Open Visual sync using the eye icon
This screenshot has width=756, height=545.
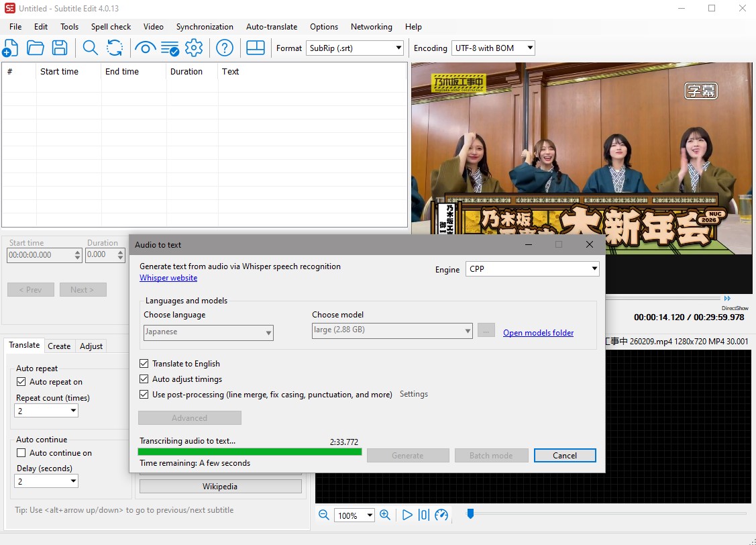click(x=145, y=48)
